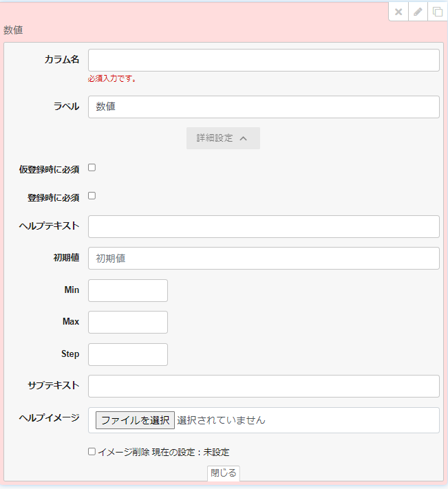Click the ヘルプテキスト input field

pos(264,226)
